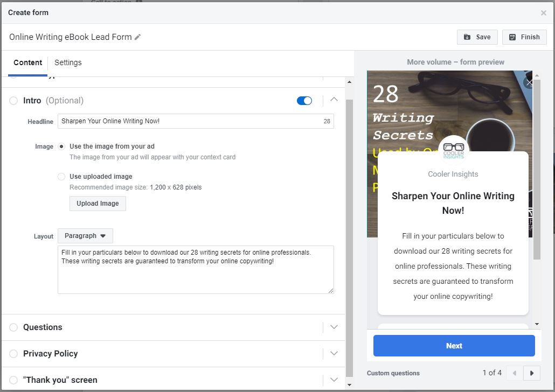The image size is (555, 392).
Task: Select the Privacy Policy section circle
Action: click(13, 354)
